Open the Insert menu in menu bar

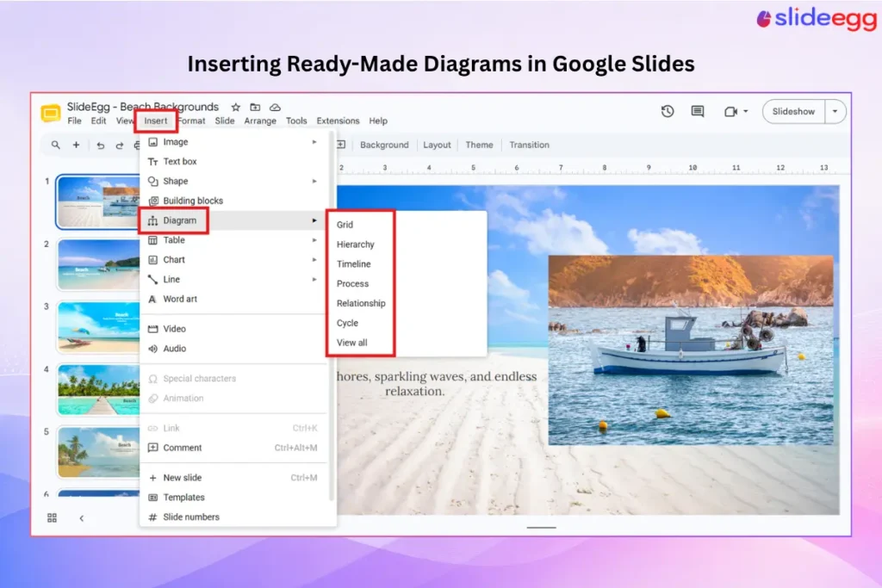[x=156, y=121]
